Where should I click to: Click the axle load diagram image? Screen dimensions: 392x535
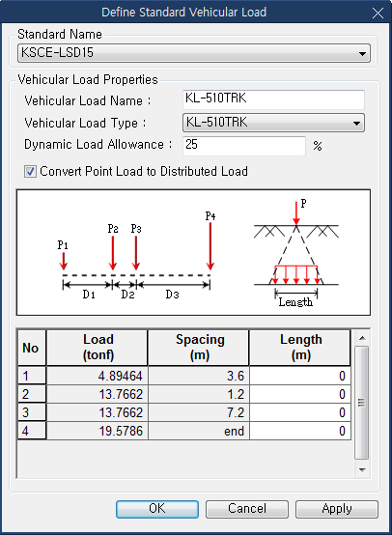click(193, 252)
